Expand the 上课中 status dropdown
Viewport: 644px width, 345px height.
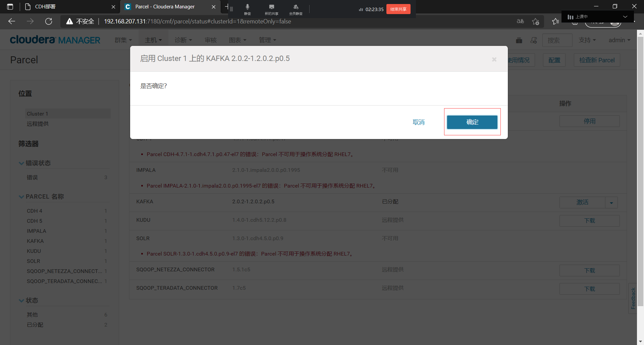click(625, 17)
